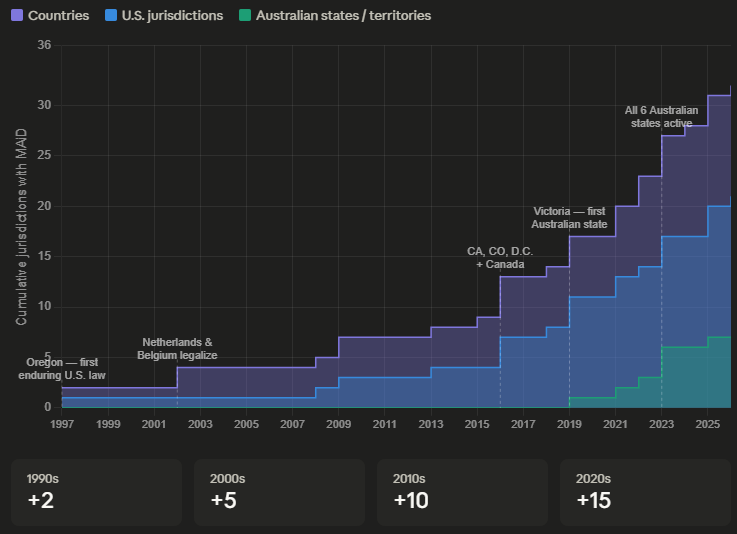
Task: Click the Oregon first enduring U.S. law annotation
Action: pyautogui.click(x=62, y=368)
